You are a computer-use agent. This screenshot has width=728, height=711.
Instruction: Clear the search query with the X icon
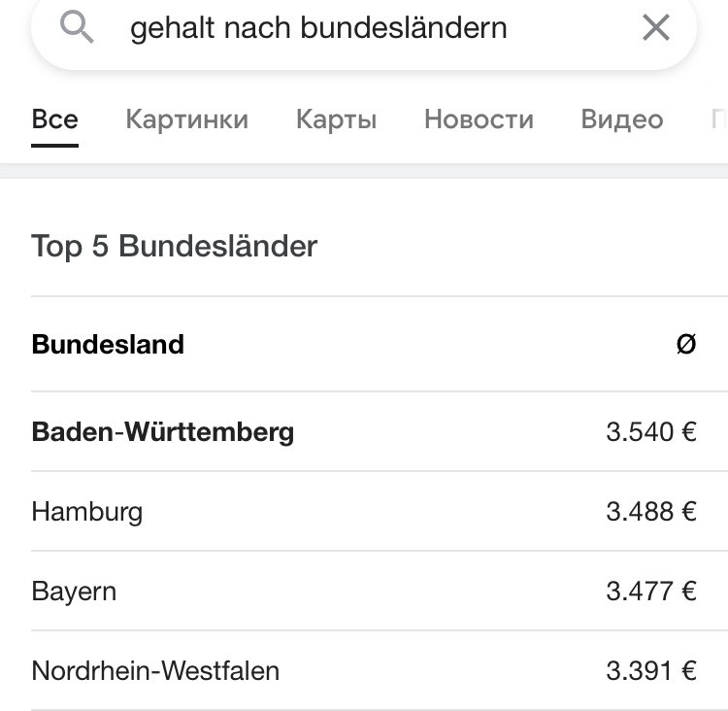[655, 27]
